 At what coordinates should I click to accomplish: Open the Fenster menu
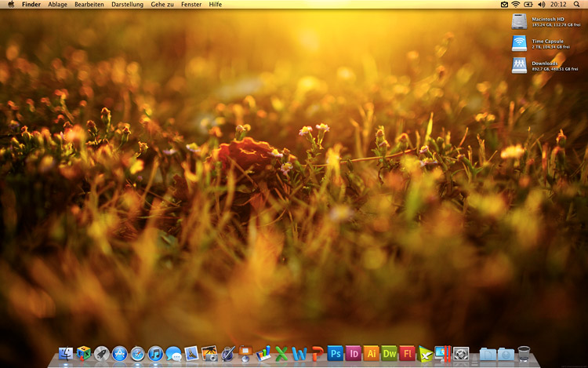tap(191, 4)
